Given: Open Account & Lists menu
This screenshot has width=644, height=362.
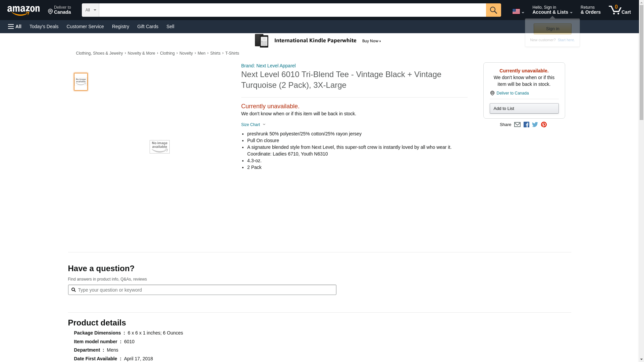Looking at the screenshot, I should coord(552,10).
